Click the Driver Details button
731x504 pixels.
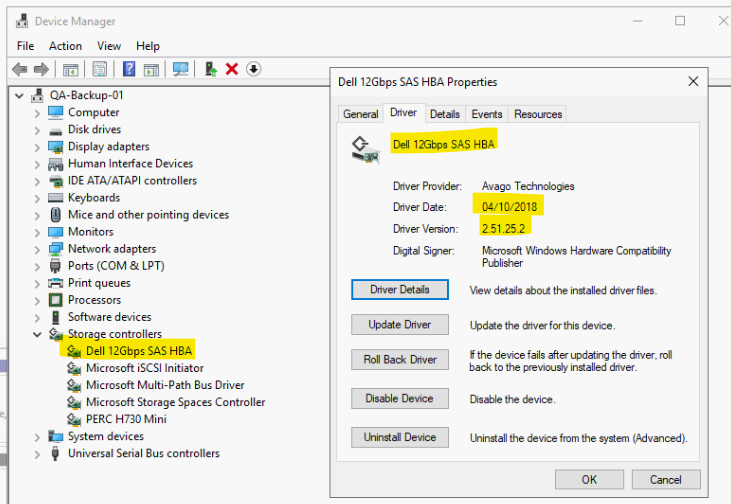coord(400,290)
